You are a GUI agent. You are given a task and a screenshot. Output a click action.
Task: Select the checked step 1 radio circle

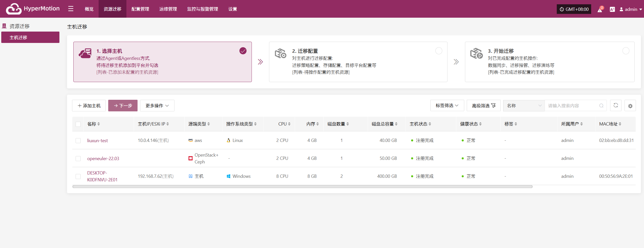tap(243, 51)
